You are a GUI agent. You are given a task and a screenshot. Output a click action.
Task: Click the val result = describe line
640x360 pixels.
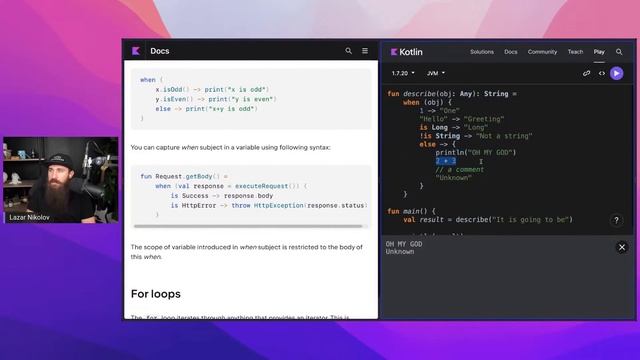[488, 220]
